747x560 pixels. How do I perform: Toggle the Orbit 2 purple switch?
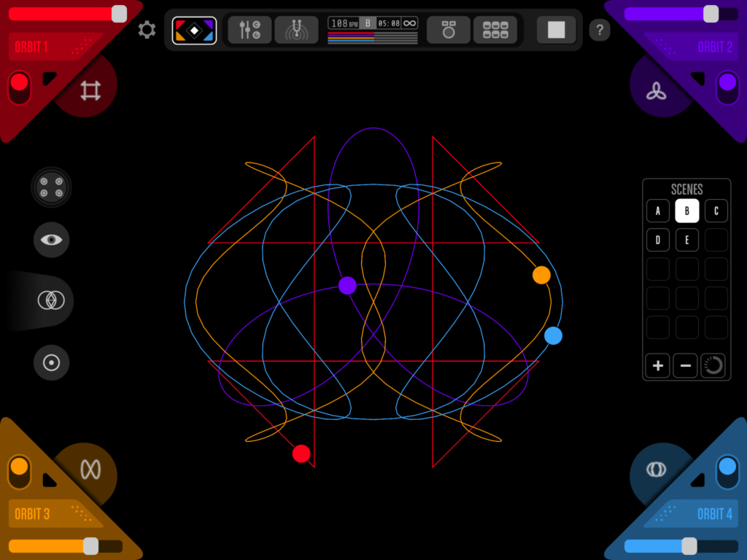pyautogui.click(x=727, y=87)
